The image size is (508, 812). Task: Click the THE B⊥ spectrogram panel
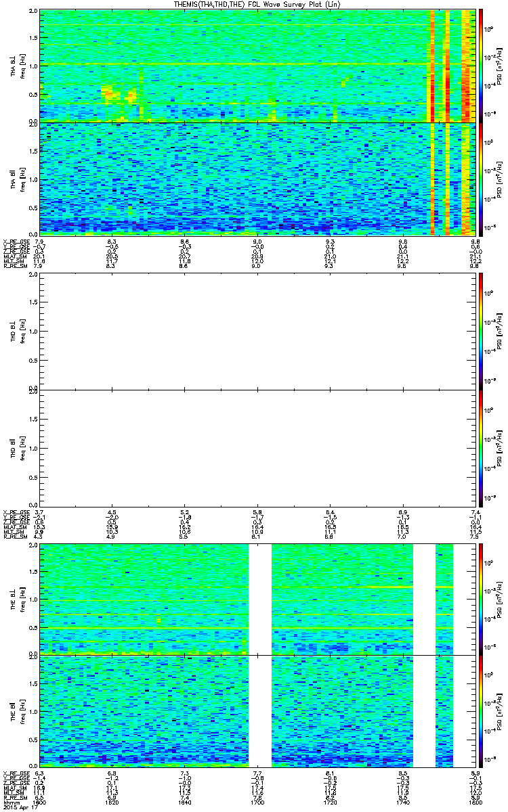[258, 598]
